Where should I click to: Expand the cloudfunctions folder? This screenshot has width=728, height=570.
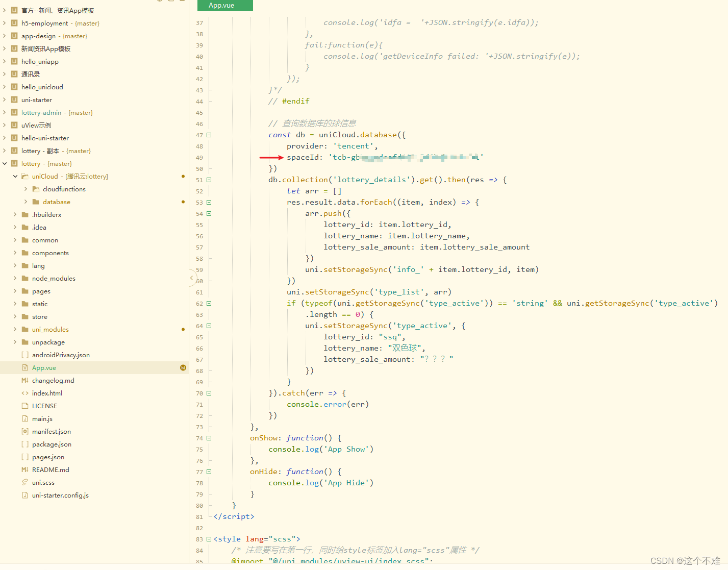coord(26,189)
